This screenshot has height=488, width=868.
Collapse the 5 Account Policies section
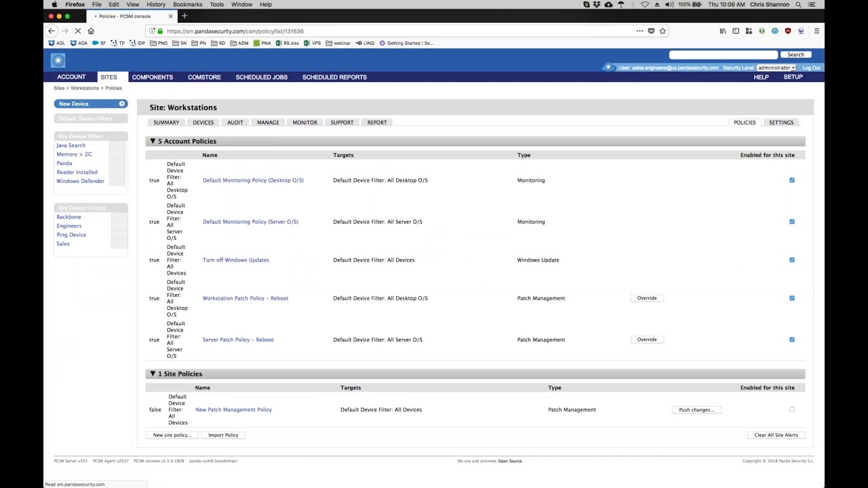(153, 141)
